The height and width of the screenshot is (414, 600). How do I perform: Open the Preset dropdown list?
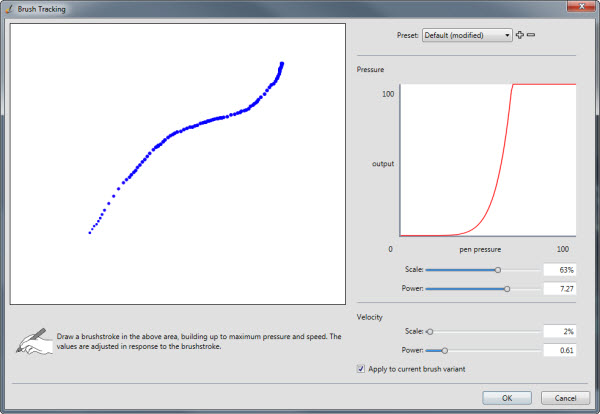coord(467,35)
